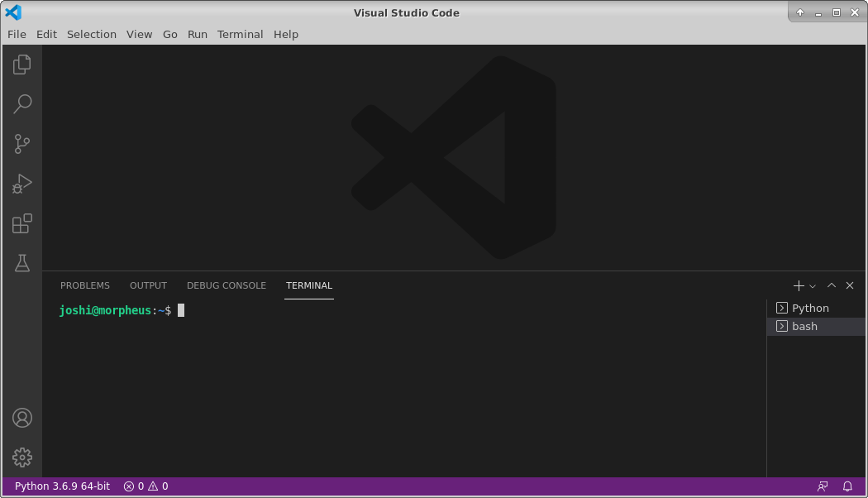Viewport: 868px width, 498px height.
Task: Open the Explorer icon in Activity Bar
Action: 21,64
